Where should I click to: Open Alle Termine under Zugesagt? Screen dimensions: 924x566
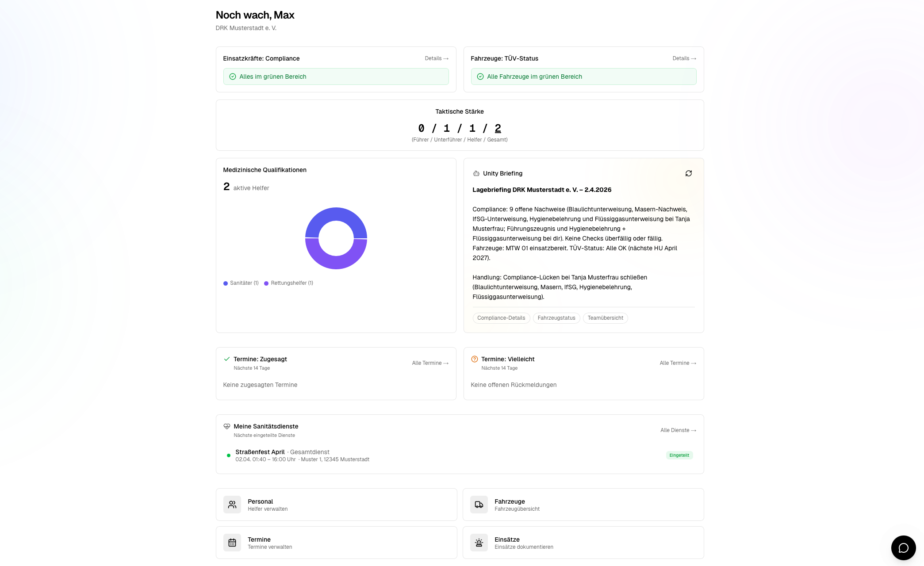pos(430,363)
